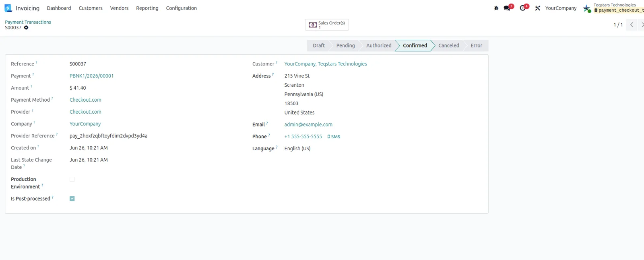Select the Authorized status stage
Viewport: 644px width, 260px height.
pos(379,45)
